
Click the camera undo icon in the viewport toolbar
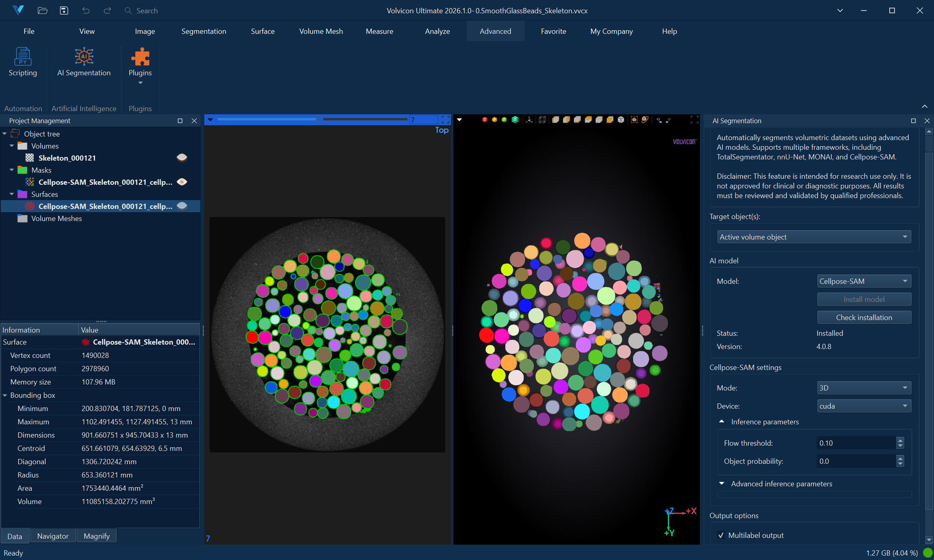[659, 121]
